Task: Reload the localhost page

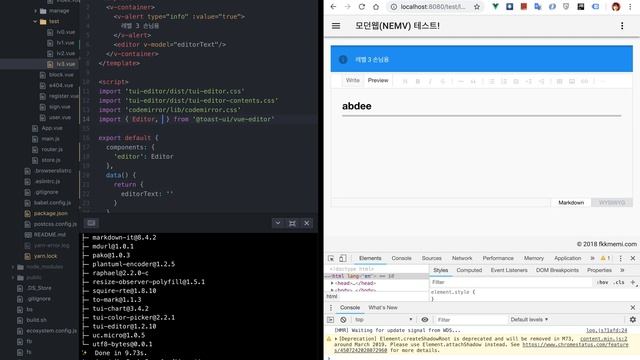Action: click(361, 7)
